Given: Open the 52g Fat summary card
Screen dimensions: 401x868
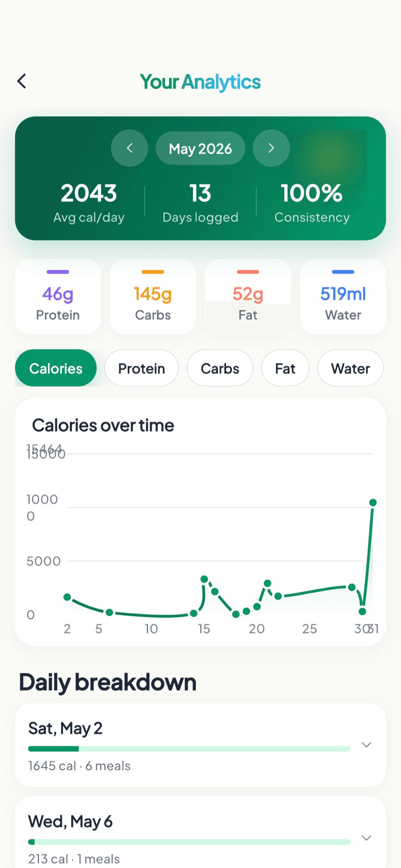Looking at the screenshot, I should 248,296.
